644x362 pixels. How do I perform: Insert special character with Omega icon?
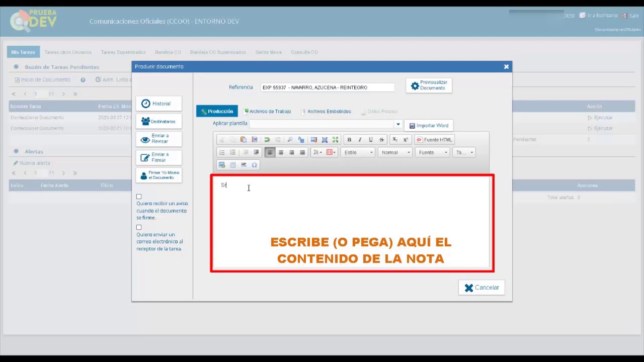tap(255, 165)
